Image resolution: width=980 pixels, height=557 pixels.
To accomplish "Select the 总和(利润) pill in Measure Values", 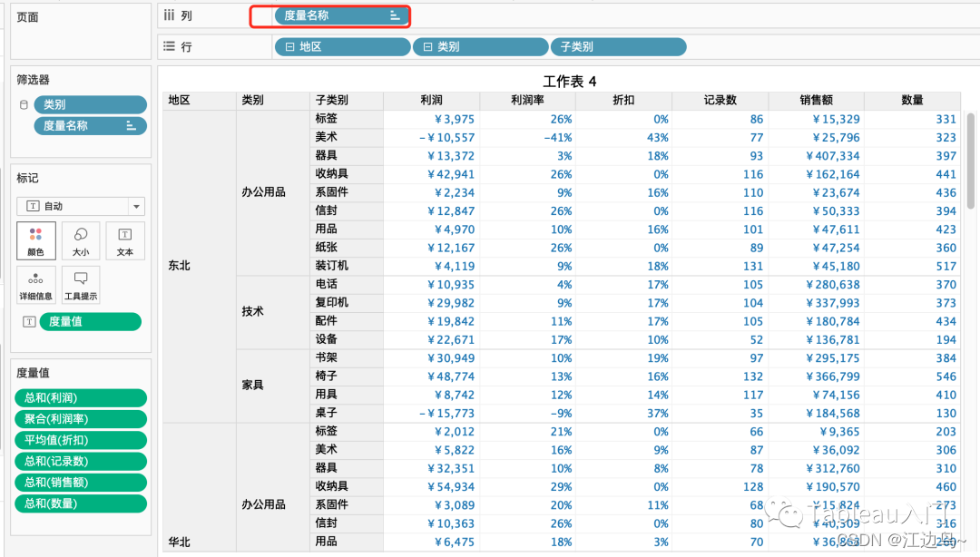I will [80, 397].
